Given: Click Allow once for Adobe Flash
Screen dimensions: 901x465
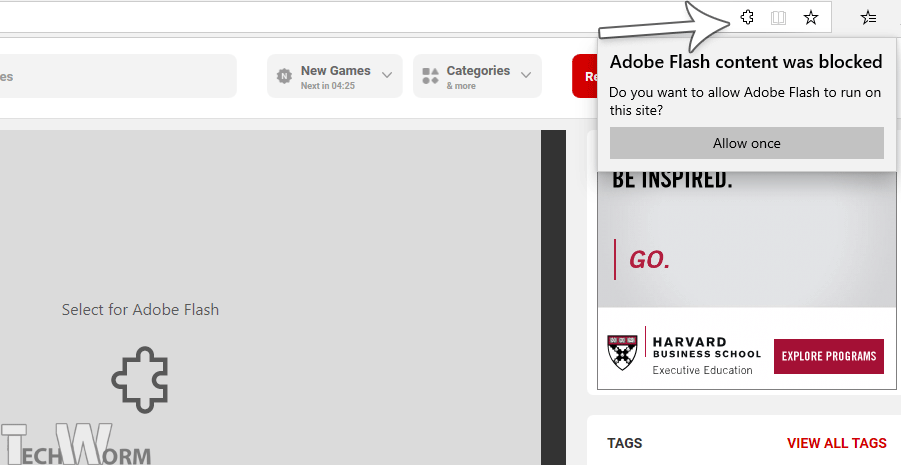Looking at the screenshot, I should pyautogui.click(x=746, y=143).
